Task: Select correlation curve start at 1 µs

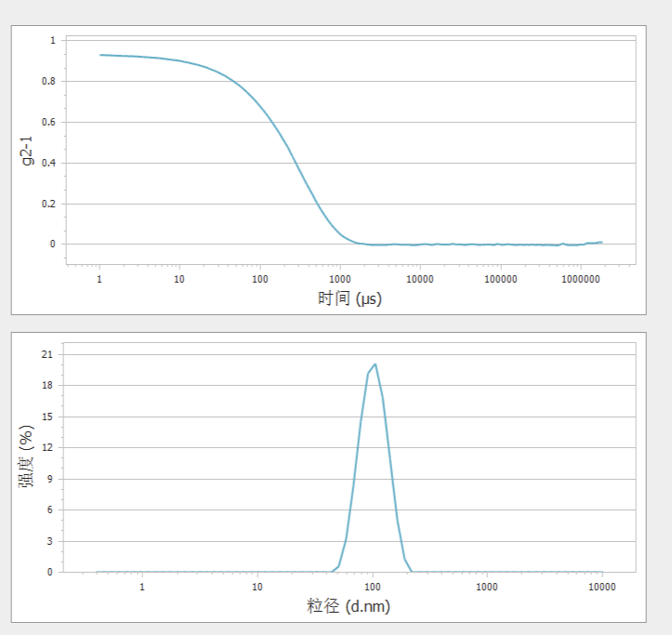Action: 100,55
